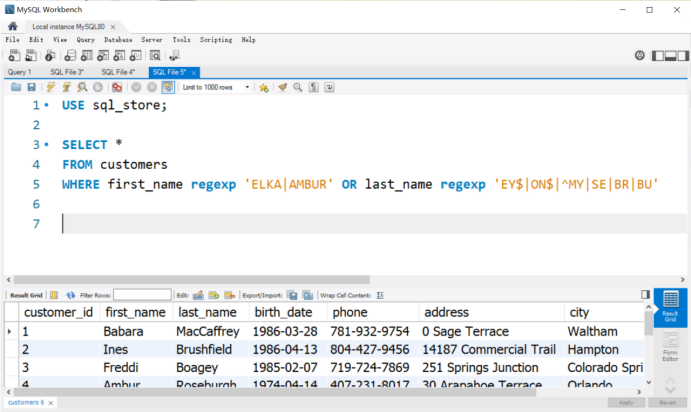Viewport: 691px width, 412px height.
Task: Open the Edit menu
Action: [x=36, y=40]
